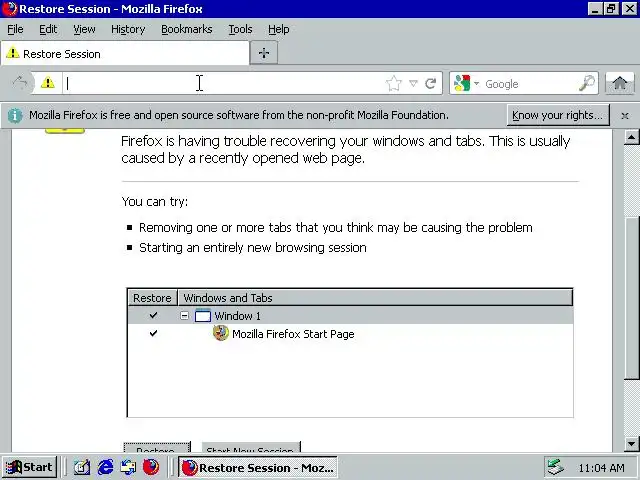Click the Firefox icon in title bar
Screen dimensions: 640x480
9,9
